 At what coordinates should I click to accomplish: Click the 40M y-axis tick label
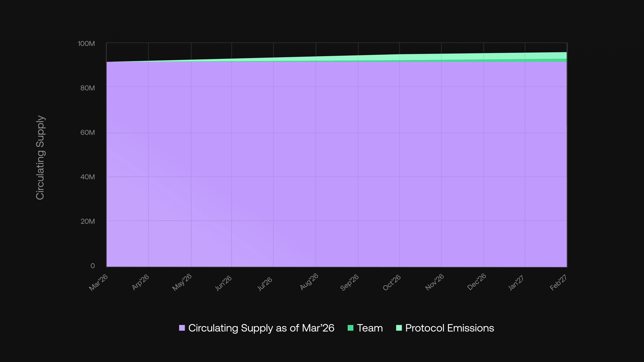point(88,177)
